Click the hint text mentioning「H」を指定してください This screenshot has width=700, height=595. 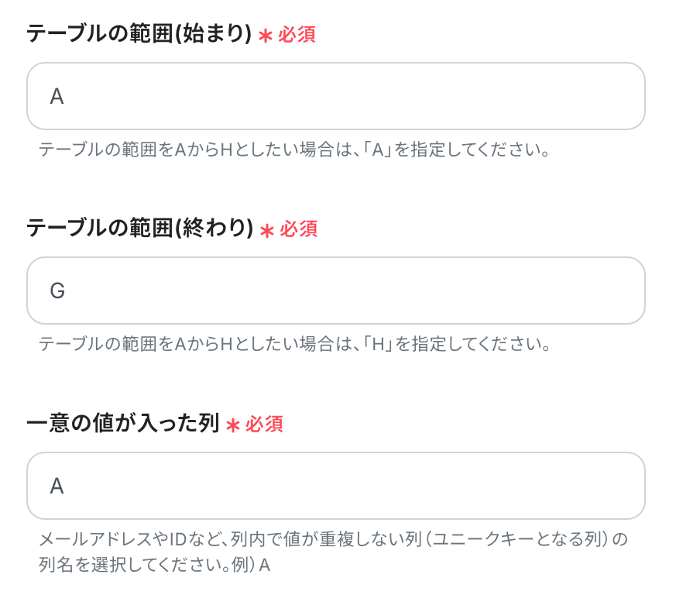[x=294, y=344]
